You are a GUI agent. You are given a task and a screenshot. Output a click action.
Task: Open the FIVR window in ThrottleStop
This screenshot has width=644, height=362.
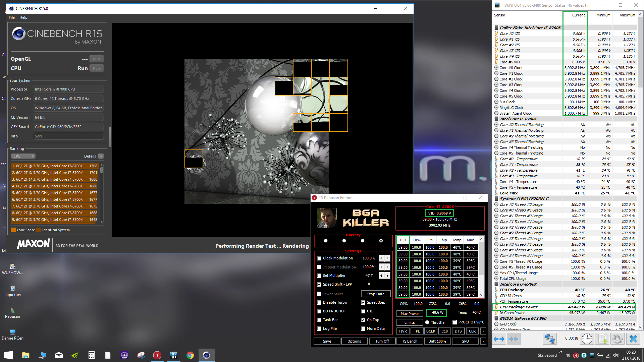403,331
